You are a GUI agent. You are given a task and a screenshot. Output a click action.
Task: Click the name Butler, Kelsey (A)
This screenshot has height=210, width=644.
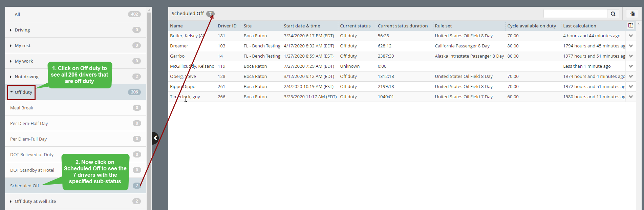(x=187, y=36)
